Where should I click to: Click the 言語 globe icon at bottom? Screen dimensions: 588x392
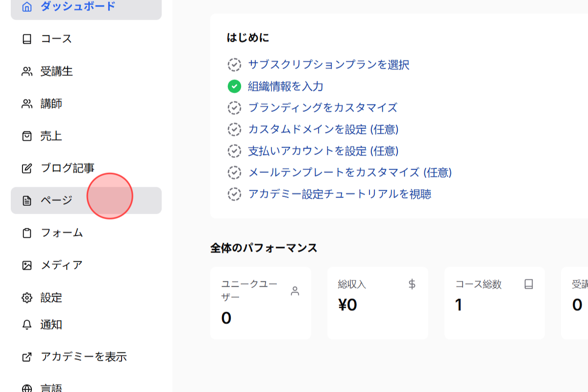tap(27, 388)
